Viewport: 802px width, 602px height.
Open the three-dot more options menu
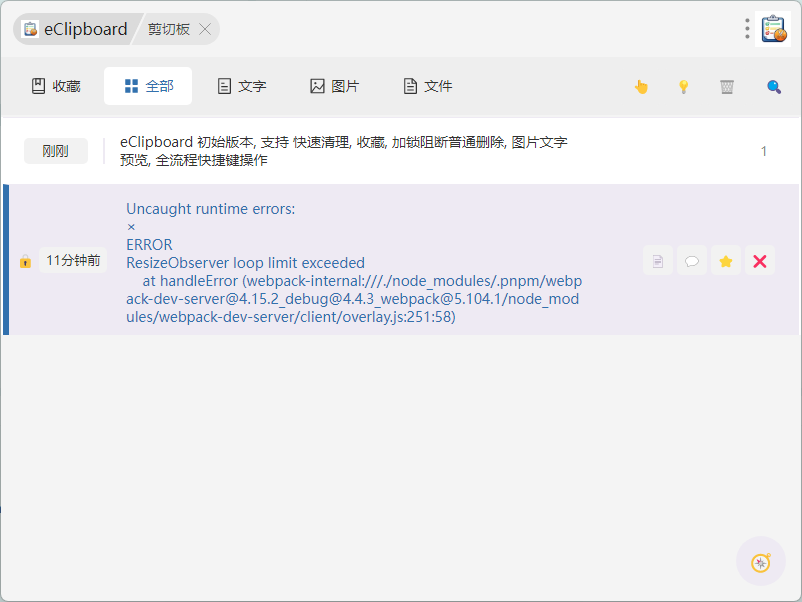[747, 29]
